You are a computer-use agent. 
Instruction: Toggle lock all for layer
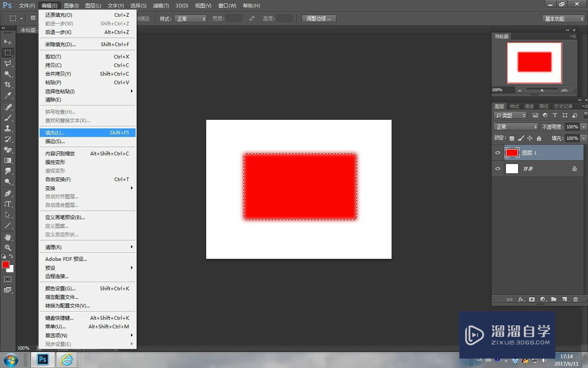point(539,138)
